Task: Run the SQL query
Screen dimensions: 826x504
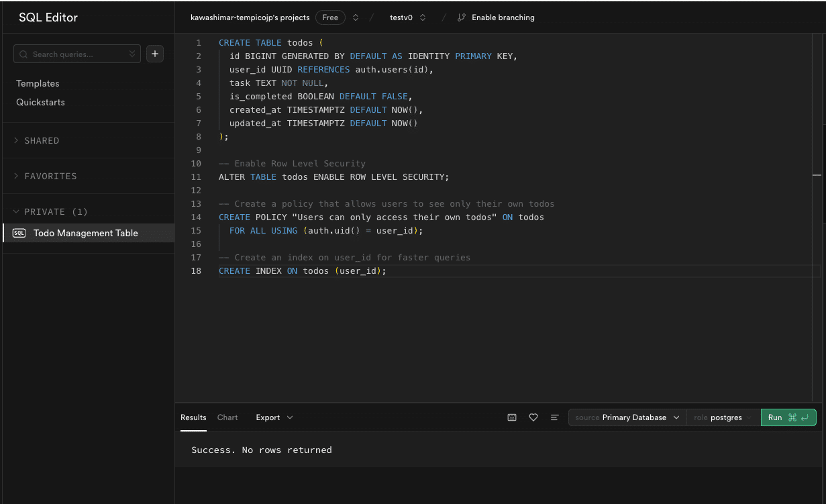Action: tap(788, 417)
